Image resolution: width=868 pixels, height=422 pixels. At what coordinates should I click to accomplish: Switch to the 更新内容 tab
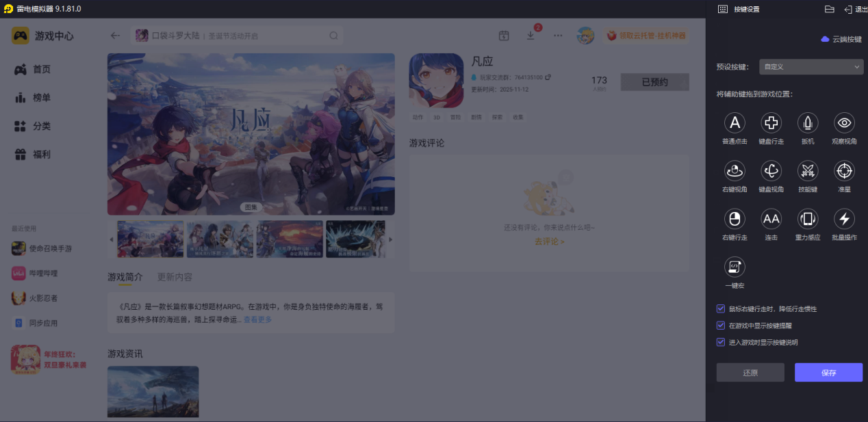click(175, 277)
